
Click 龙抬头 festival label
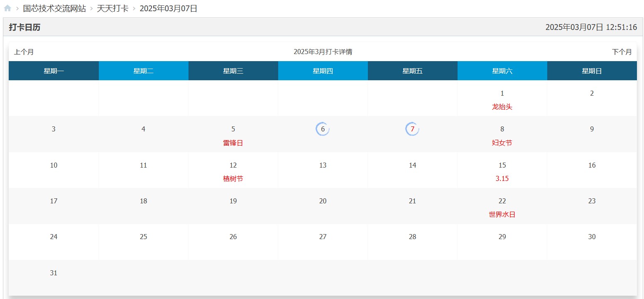[502, 107]
